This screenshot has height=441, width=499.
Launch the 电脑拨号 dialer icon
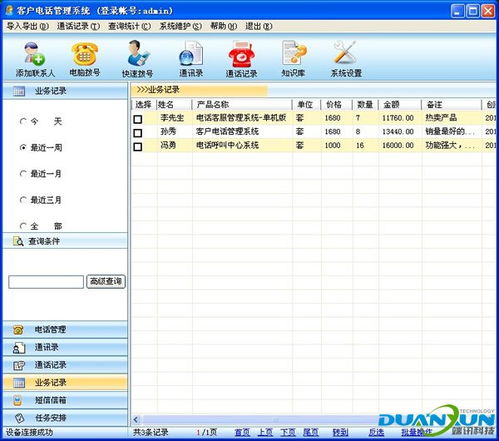coord(85,60)
